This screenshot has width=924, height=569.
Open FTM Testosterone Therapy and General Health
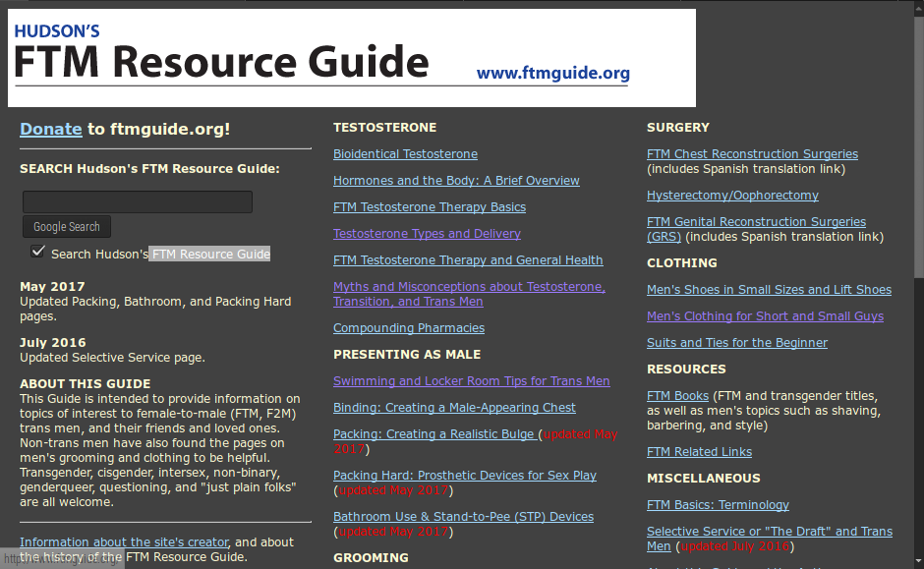point(468,259)
